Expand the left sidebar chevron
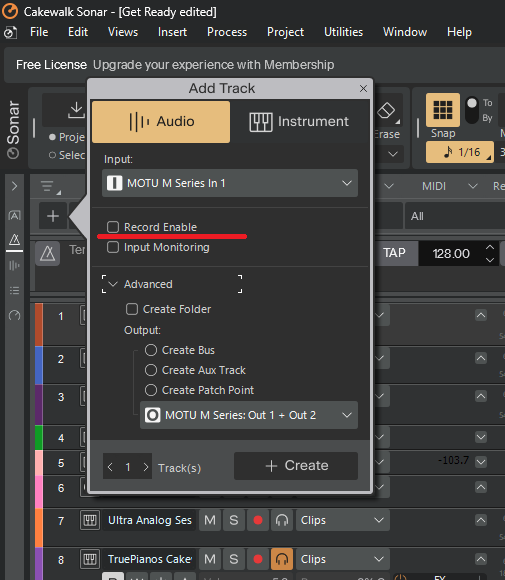The width and height of the screenshot is (505, 580). [14, 186]
